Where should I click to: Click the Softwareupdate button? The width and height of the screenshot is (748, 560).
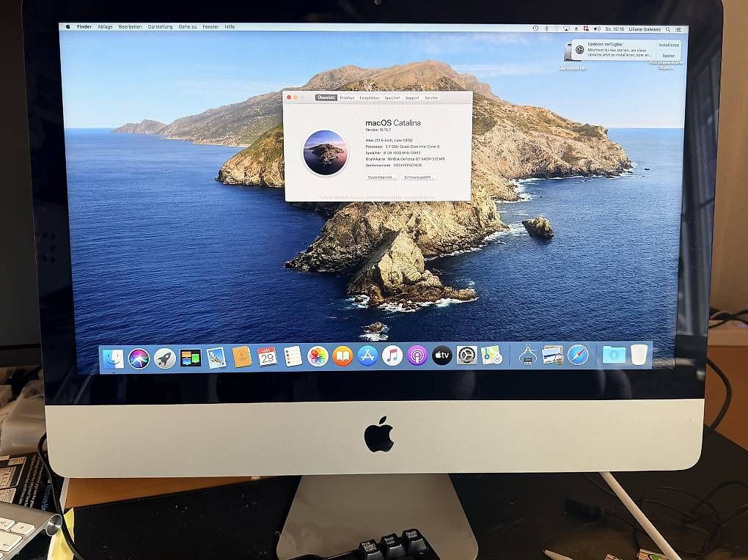tap(418, 177)
